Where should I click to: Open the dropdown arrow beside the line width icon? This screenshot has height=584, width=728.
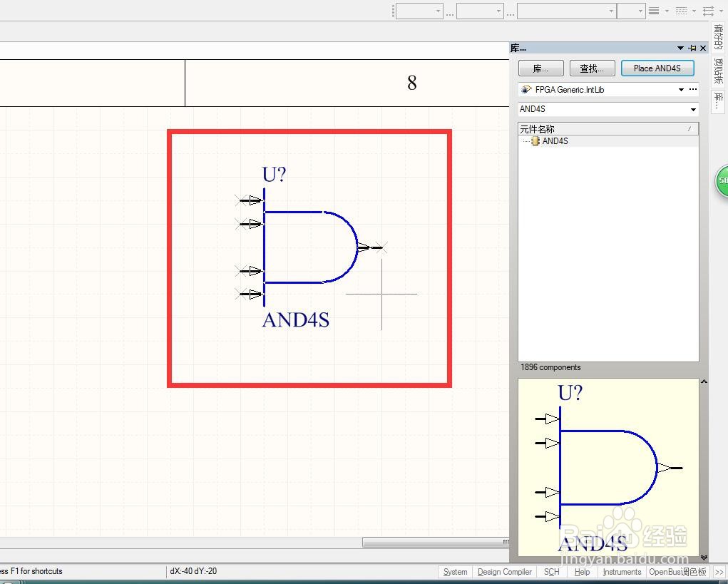pyautogui.click(x=667, y=11)
